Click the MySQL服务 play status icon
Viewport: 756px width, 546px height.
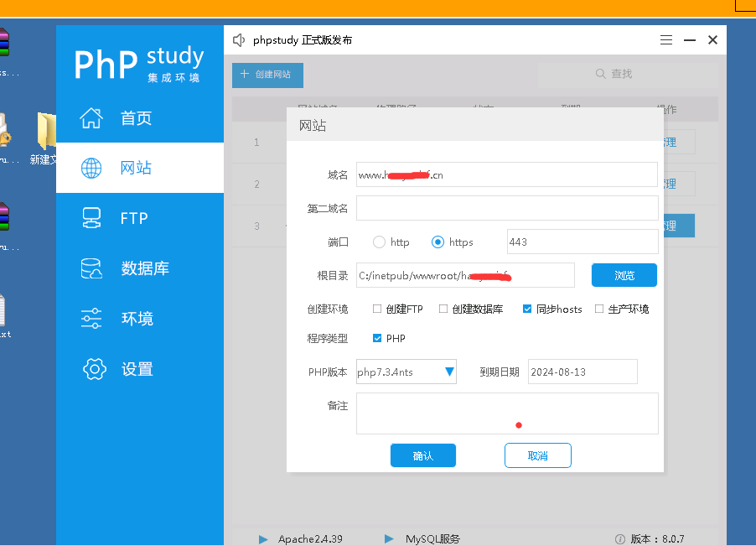pyautogui.click(x=389, y=538)
